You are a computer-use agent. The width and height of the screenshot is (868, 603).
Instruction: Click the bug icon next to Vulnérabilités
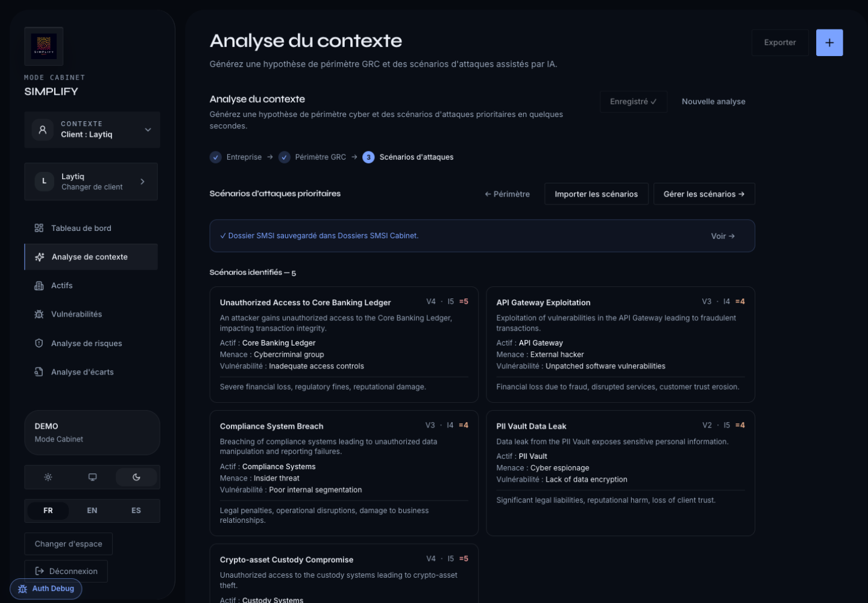coord(39,314)
